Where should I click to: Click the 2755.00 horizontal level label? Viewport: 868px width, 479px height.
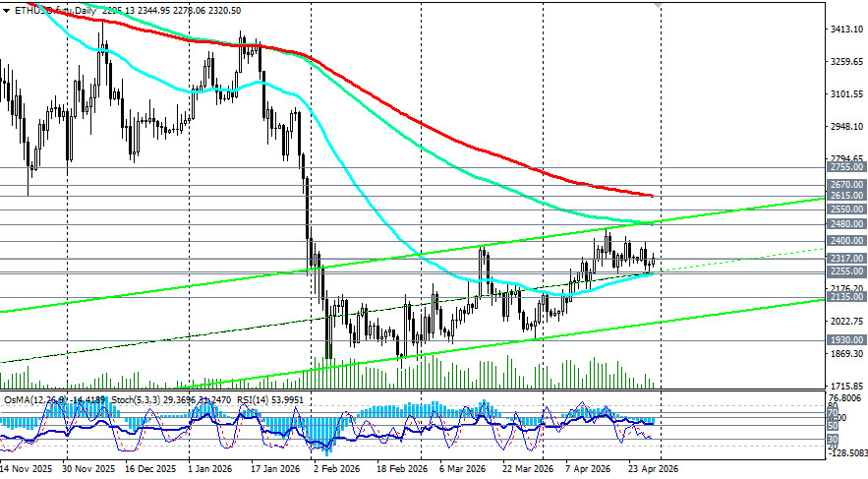[x=847, y=167]
